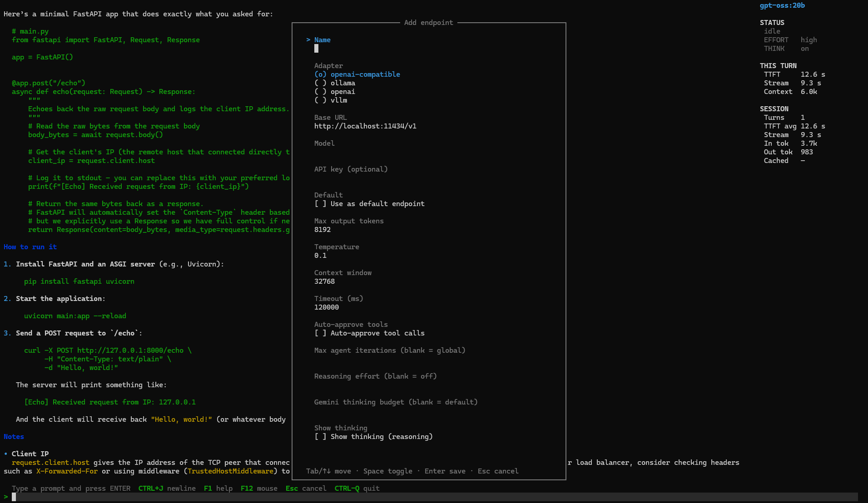Choose the openai adapter radio option
The width and height of the screenshot is (868, 503).
(335, 92)
